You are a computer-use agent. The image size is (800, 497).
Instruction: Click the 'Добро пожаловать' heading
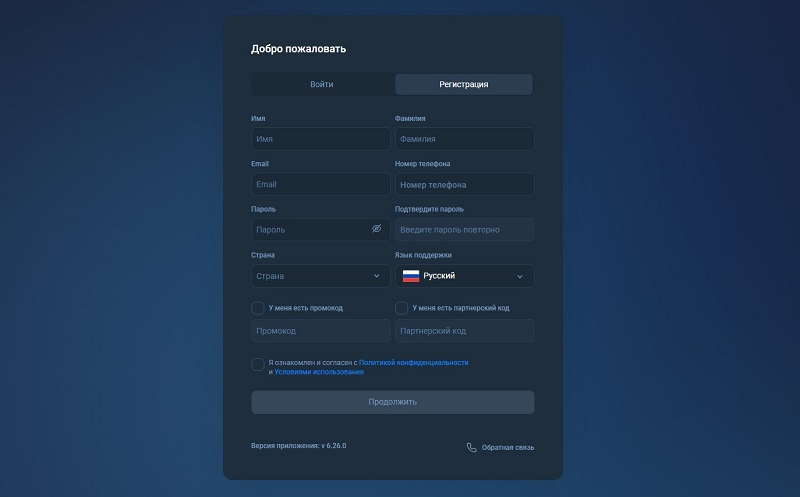coord(298,49)
